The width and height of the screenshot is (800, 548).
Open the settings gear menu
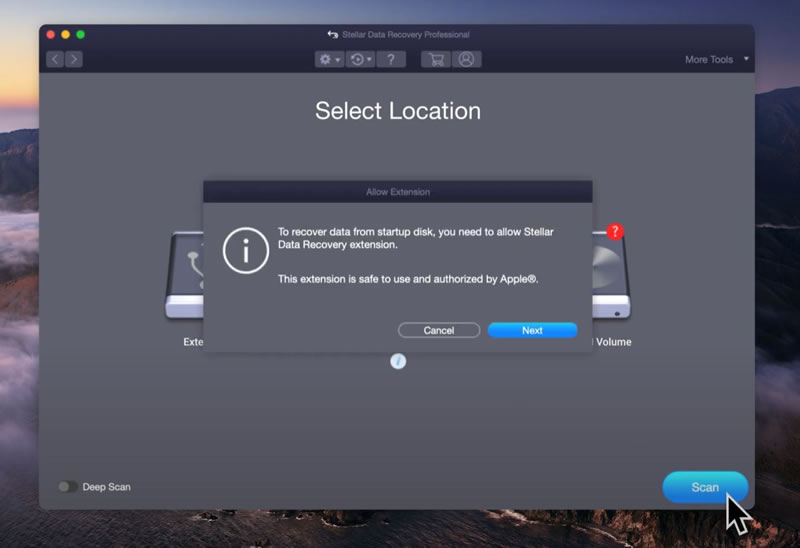pos(329,59)
